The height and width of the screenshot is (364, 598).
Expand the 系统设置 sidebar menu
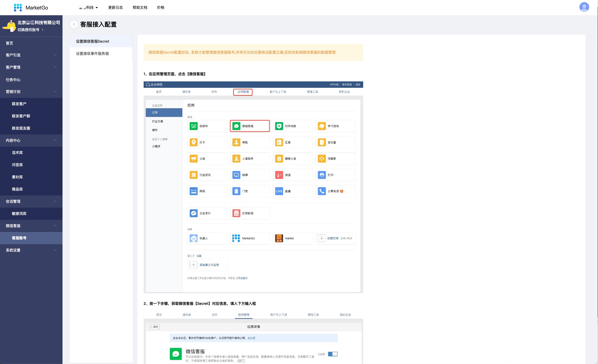click(x=31, y=250)
